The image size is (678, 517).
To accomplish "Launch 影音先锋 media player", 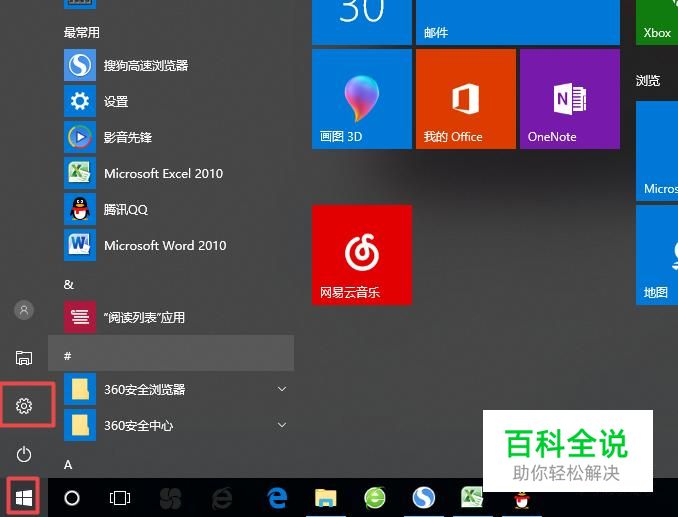I will 171,137.
